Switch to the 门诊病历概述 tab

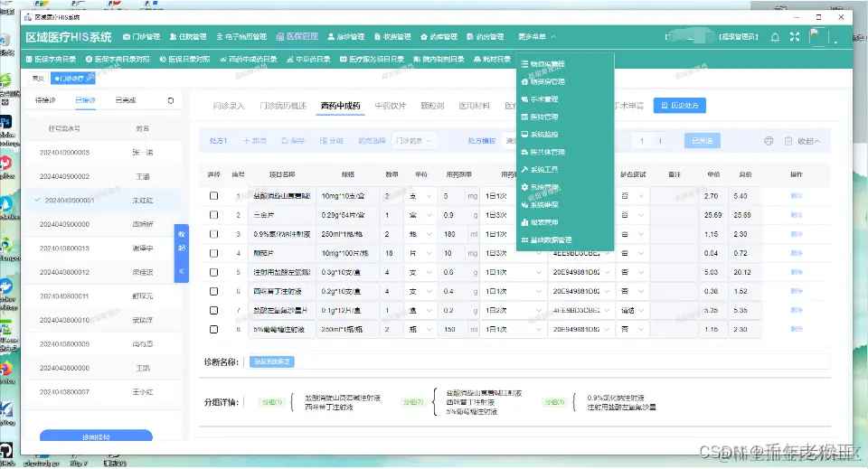point(283,106)
